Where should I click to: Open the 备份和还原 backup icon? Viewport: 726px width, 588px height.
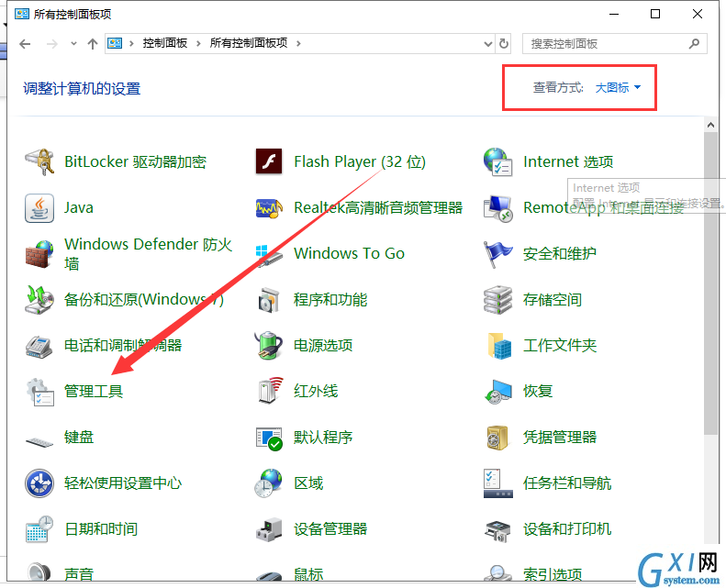(39, 299)
